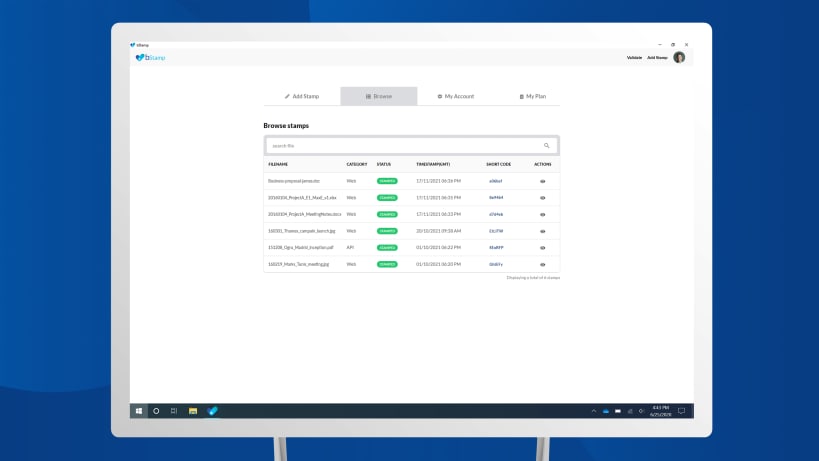This screenshot has height=461, width=819.
Task: Open short code link for xlsx row
Action: 496,198
